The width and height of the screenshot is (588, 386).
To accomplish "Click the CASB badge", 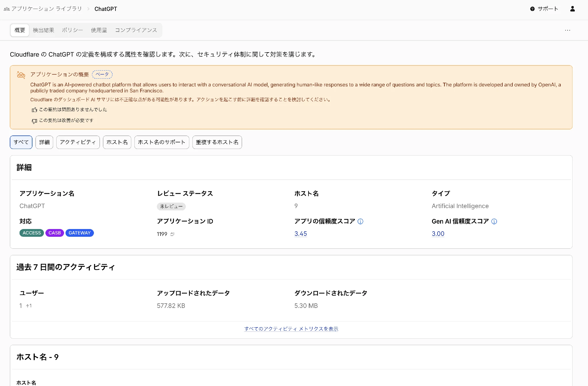I will 55,233.
